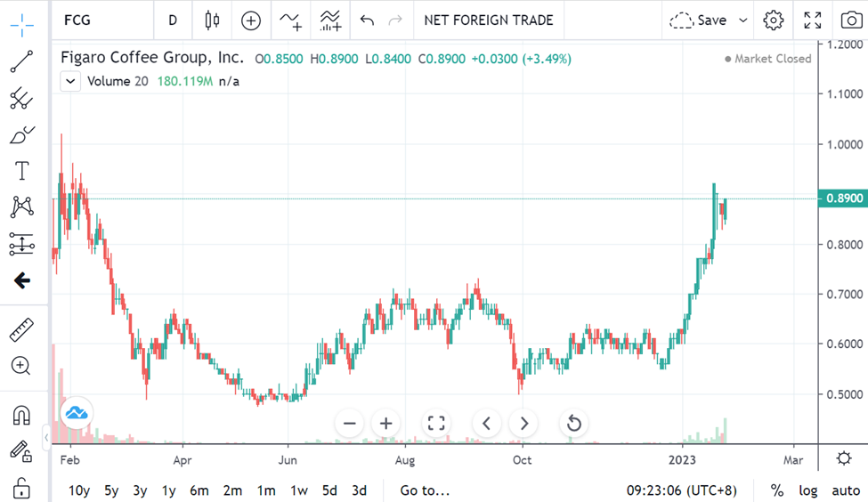Click the compare or add symbol button
The width and height of the screenshot is (868, 502).
point(251,20)
